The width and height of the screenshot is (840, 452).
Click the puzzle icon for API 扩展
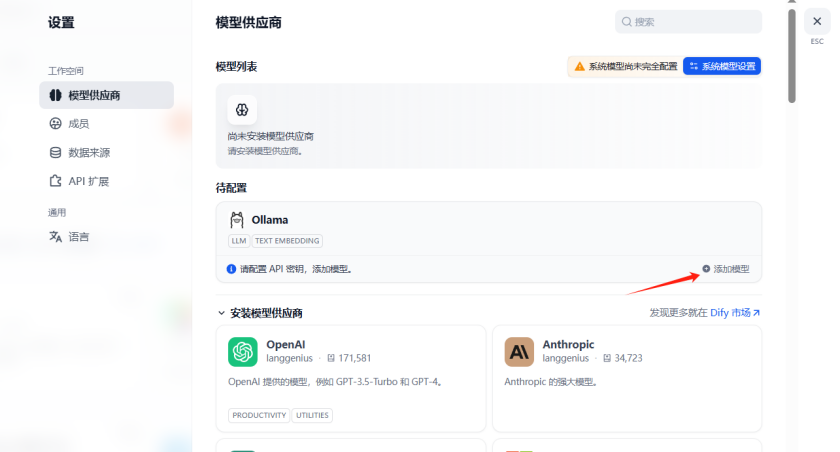coord(55,181)
